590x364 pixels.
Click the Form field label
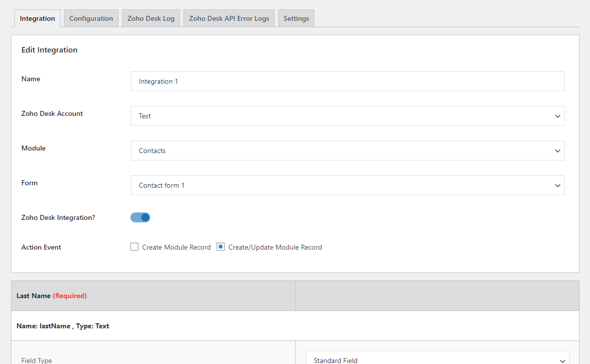coord(29,183)
